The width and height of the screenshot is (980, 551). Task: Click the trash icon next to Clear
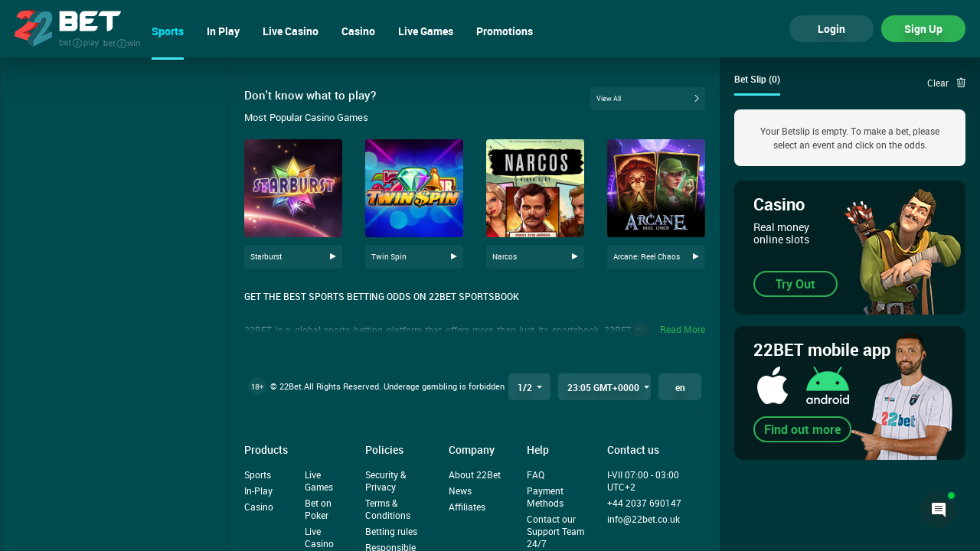tap(961, 83)
